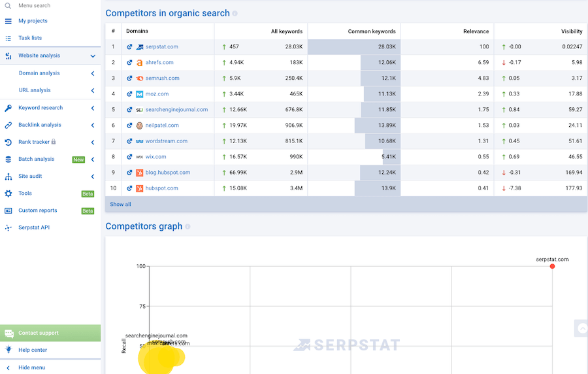This screenshot has width=588, height=374.
Task: Click the Serpstat API icon
Action: pyautogui.click(x=8, y=228)
